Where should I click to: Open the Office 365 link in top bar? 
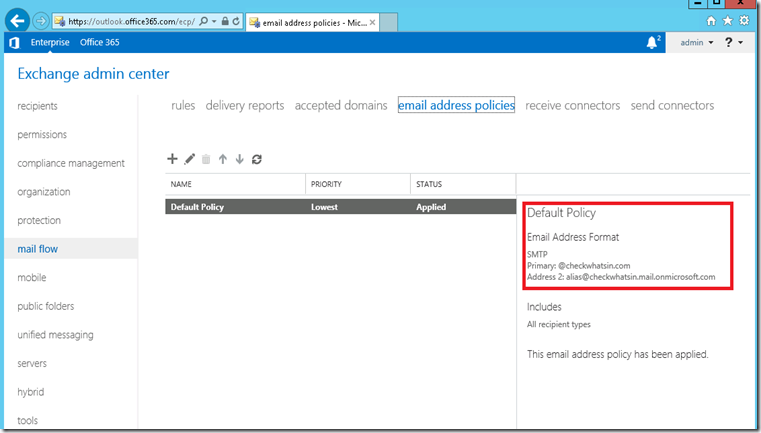[x=99, y=42]
